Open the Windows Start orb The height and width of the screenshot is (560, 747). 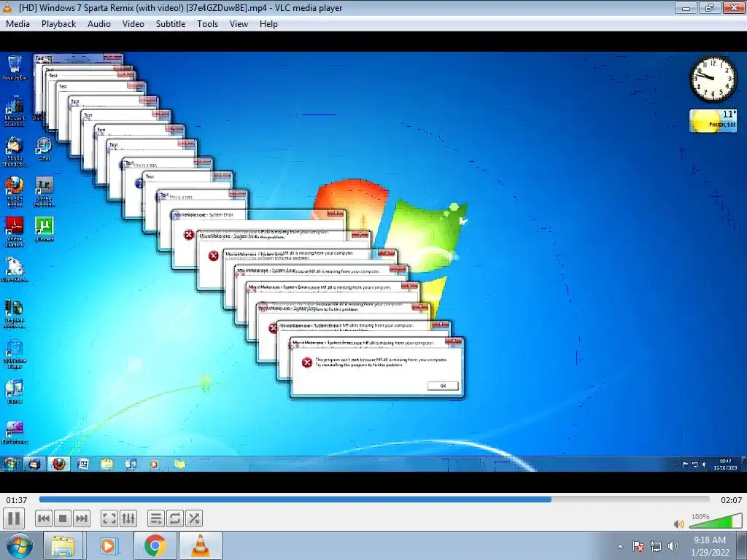[19, 545]
